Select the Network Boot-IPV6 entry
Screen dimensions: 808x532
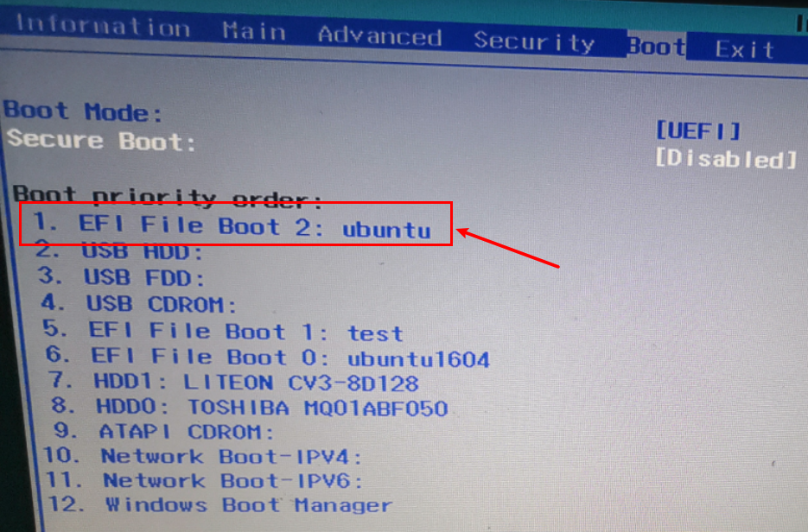204,480
